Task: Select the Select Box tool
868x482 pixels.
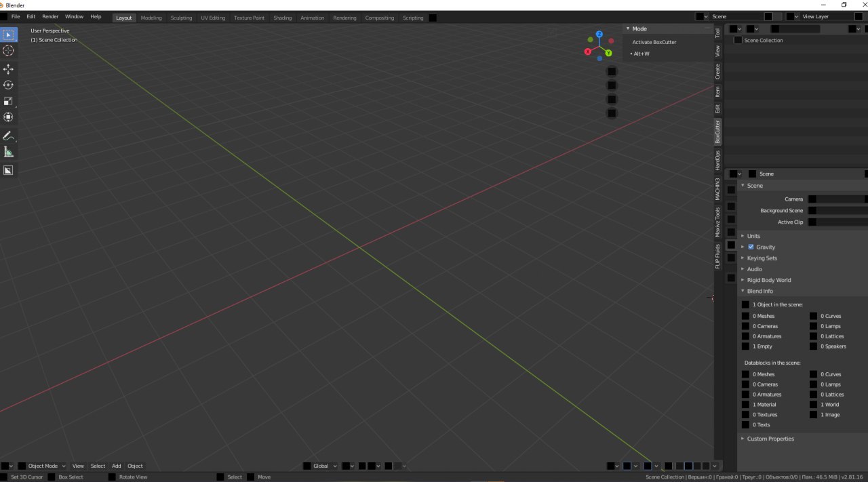Action: pyautogui.click(x=9, y=35)
